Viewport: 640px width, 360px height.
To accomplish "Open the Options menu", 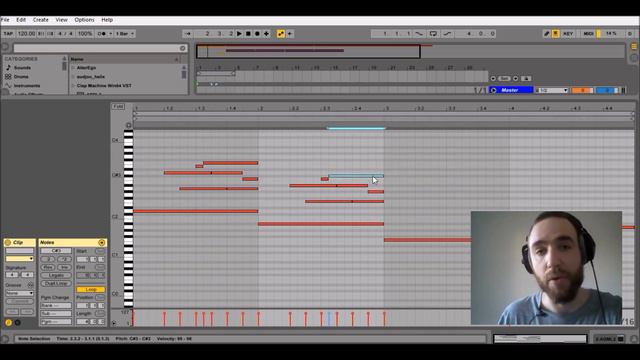I will tap(84, 20).
